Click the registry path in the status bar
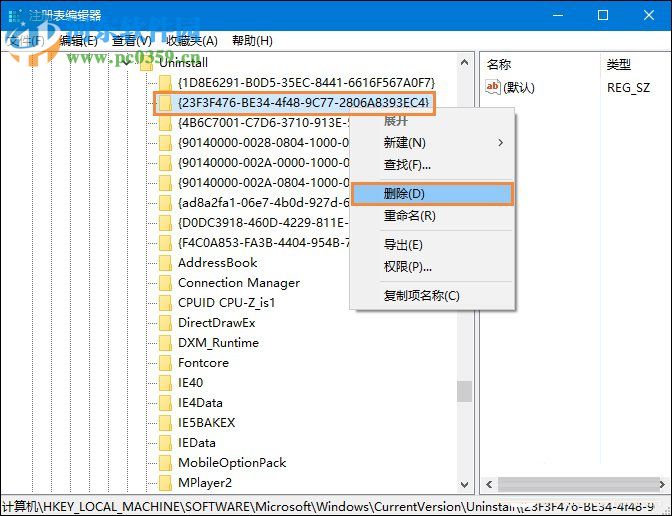Image resolution: width=672 pixels, height=516 pixels. pyautogui.click(x=328, y=507)
